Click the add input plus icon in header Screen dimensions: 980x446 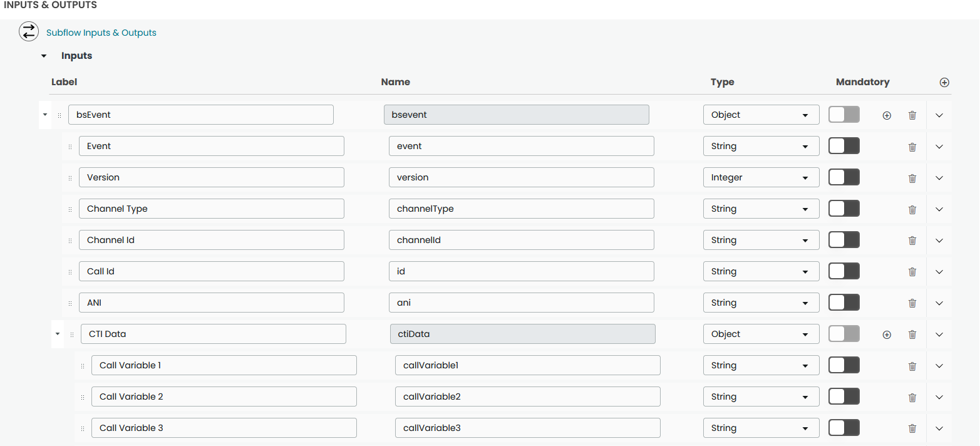944,83
